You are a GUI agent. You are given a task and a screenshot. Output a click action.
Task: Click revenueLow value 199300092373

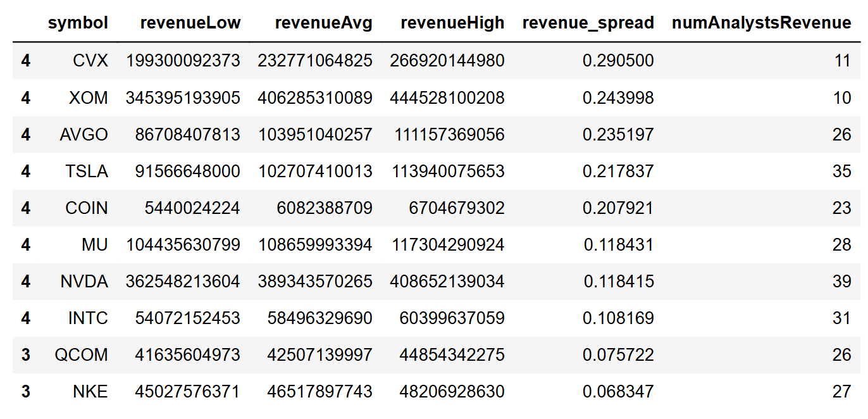pos(183,61)
